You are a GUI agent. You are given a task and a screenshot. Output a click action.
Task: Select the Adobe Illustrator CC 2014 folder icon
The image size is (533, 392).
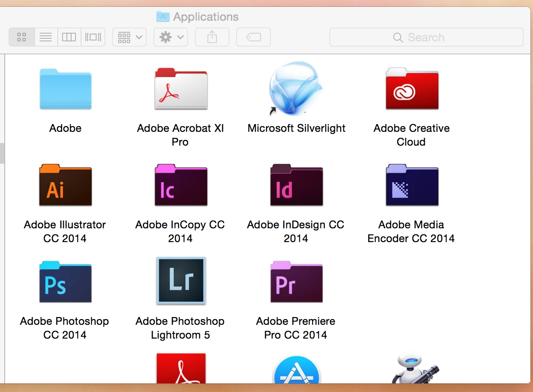(x=66, y=185)
